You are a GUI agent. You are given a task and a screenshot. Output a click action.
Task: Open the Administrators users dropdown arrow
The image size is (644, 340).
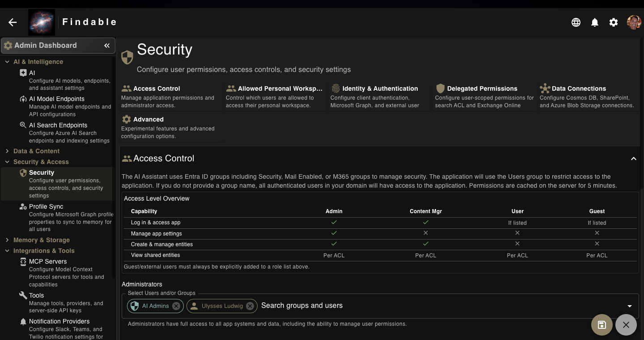pos(630,306)
